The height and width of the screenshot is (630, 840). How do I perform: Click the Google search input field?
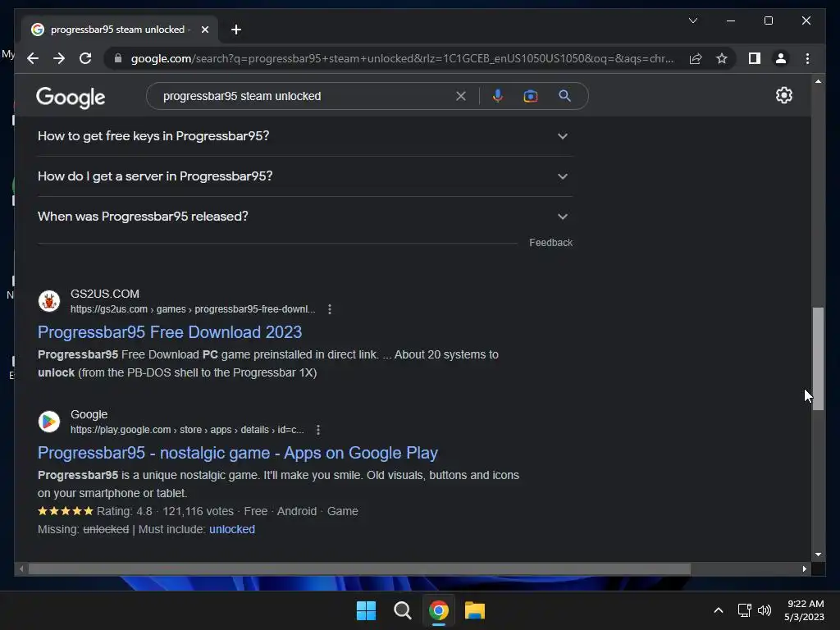(305, 96)
